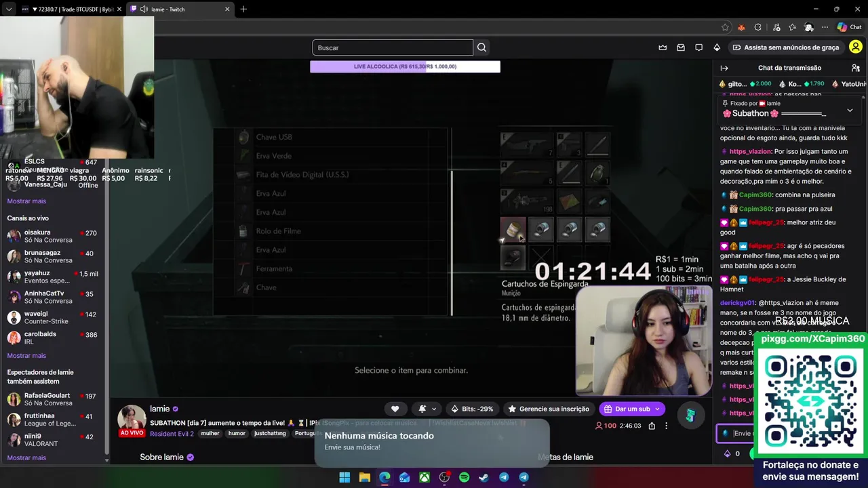Click the Bits: -29% button

(472, 409)
